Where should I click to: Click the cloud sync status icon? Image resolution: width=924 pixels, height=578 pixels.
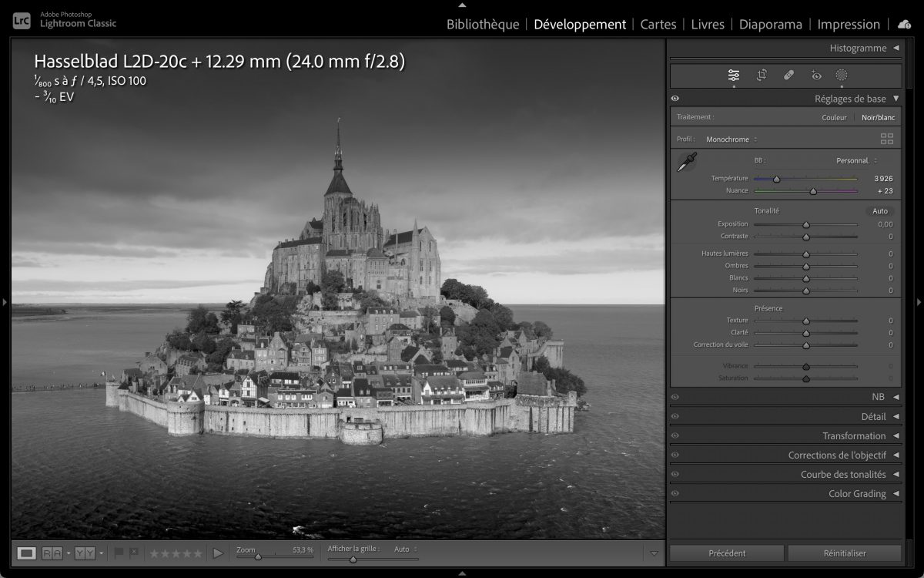click(x=904, y=25)
